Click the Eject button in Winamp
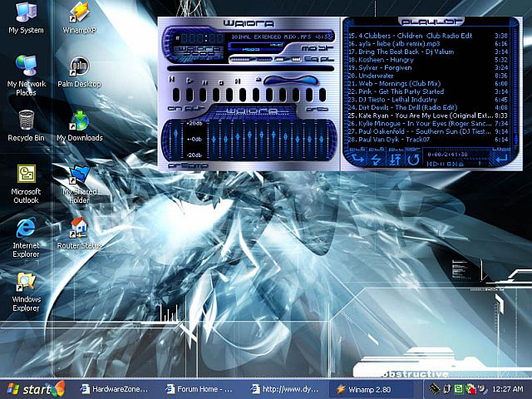The height and width of the screenshot is (399, 532). tap(258, 81)
